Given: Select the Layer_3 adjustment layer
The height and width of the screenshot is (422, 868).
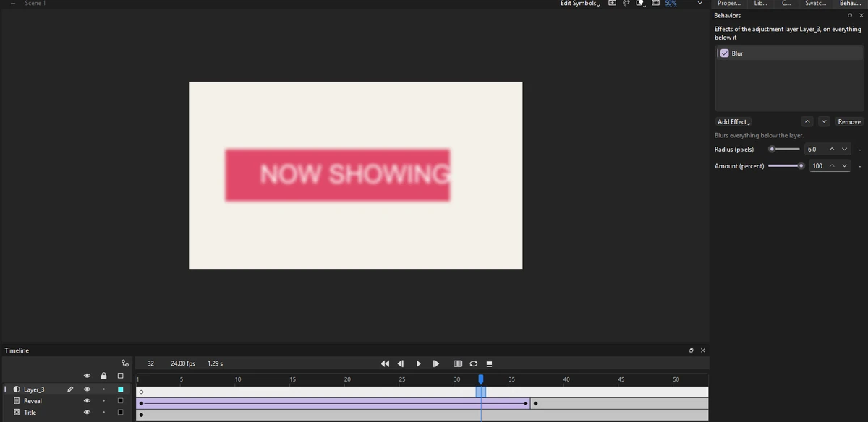Looking at the screenshot, I should coord(34,389).
